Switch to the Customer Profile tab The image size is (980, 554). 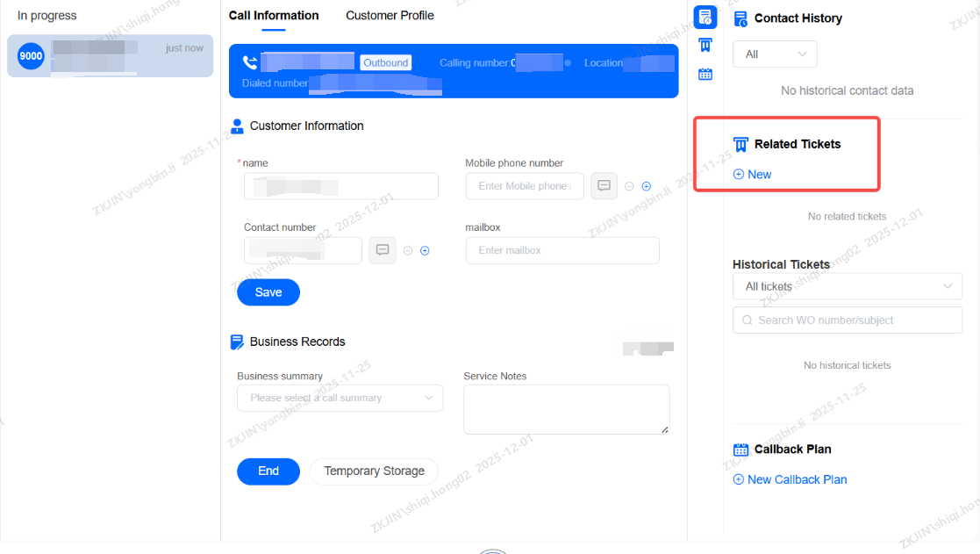tap(390, 15)
